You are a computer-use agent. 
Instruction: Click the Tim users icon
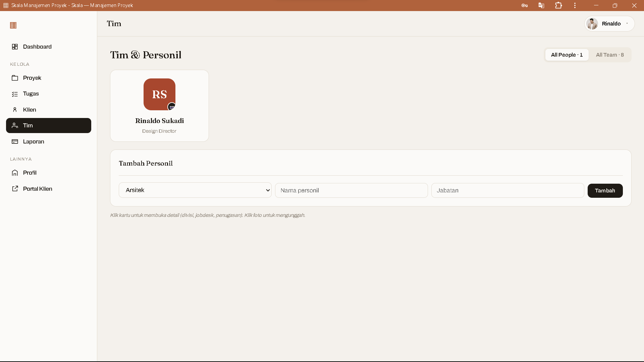[15, 125]
